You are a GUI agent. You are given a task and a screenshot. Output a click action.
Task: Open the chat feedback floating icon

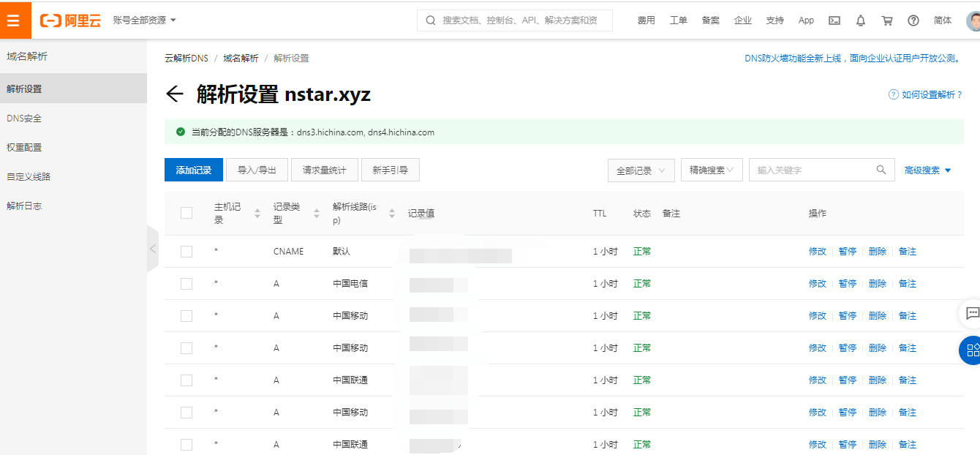click(972, 314)
